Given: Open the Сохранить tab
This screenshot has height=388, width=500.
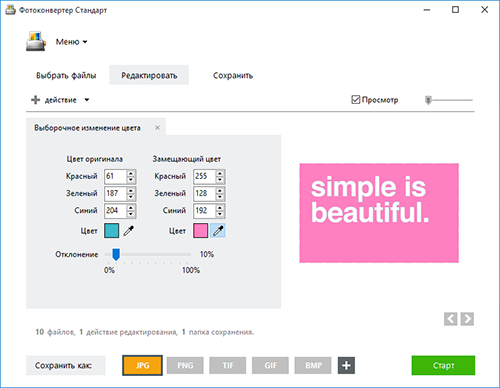Looking at the screenshot, I should coord(233,75).
